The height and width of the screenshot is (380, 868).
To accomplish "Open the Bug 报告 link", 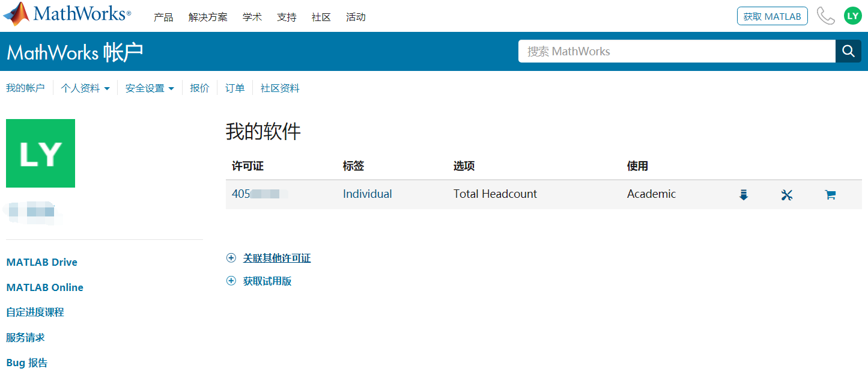I will [27, 363].
